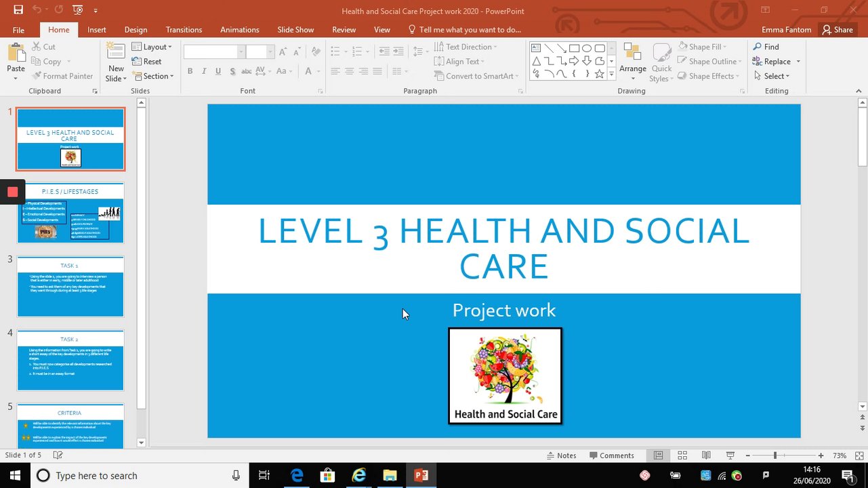Open the Design tab

coord(136,30)
